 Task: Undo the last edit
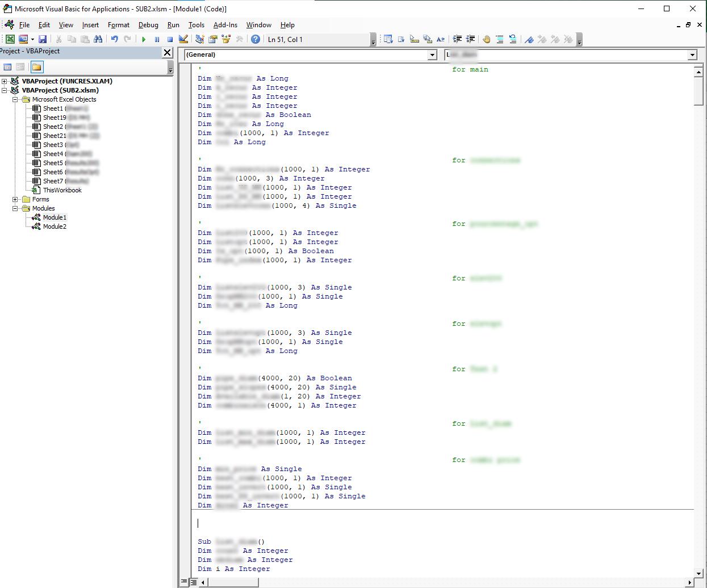(114, 39)
